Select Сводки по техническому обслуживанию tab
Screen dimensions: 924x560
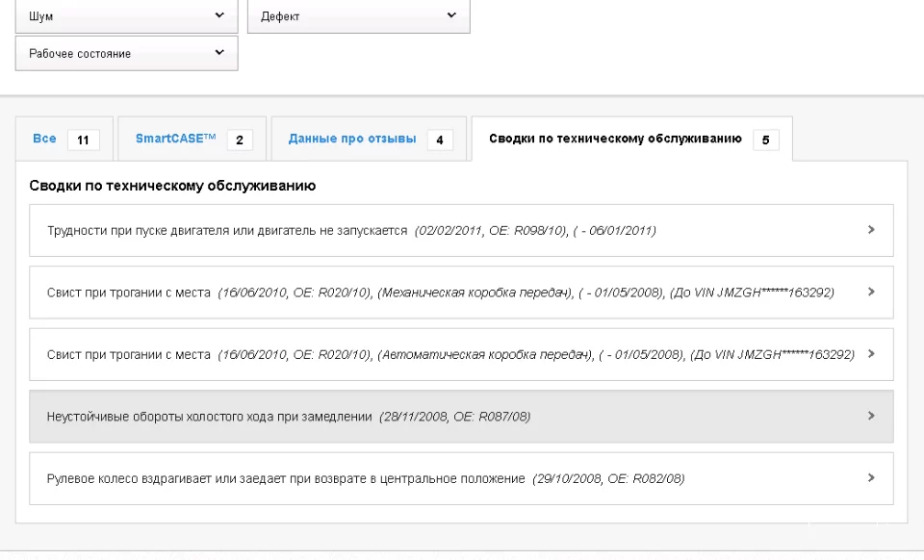pos(615,139)
